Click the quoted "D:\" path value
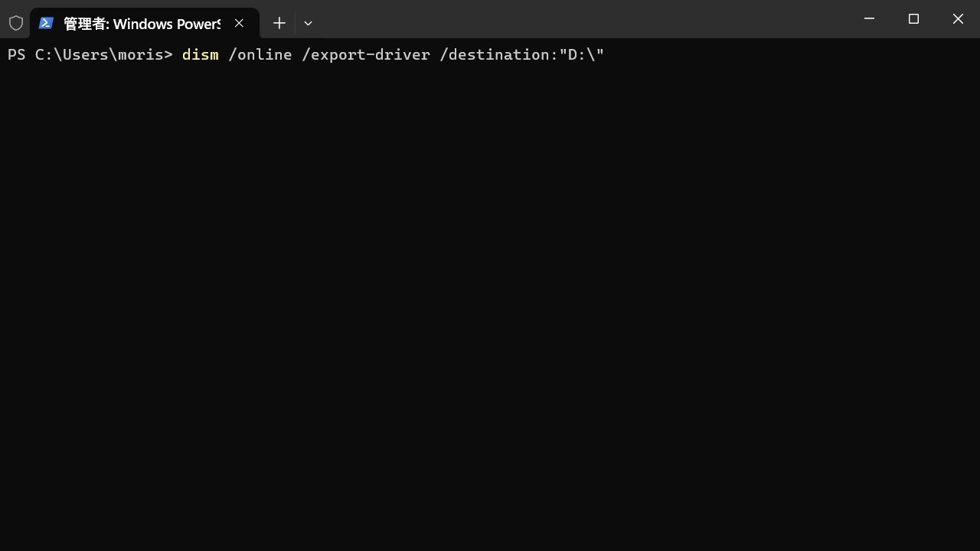 point(582,55)
